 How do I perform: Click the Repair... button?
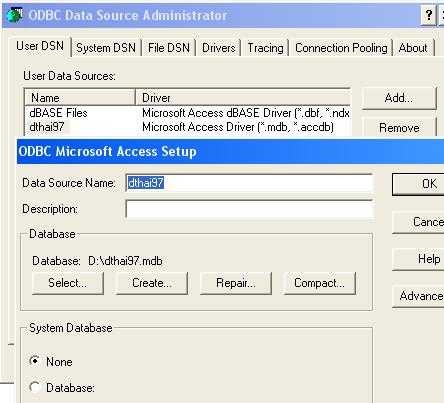point(236,283)
